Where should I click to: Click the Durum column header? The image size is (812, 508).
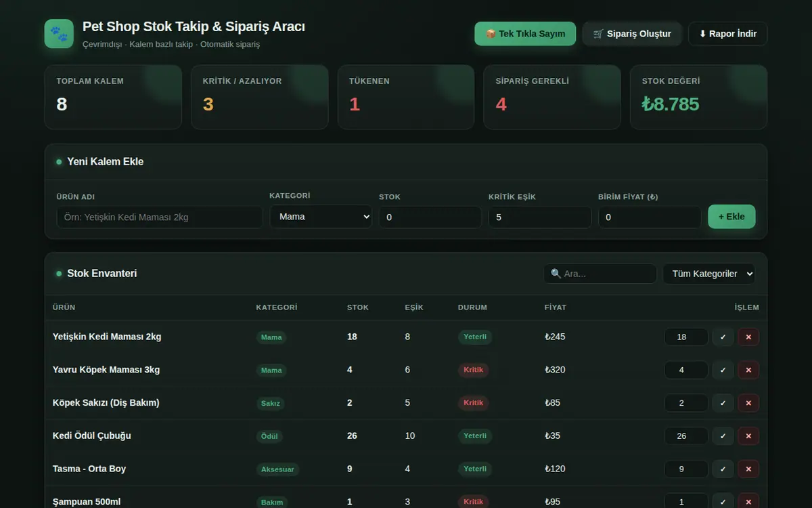pyautogui.click(x=472, y=308)
